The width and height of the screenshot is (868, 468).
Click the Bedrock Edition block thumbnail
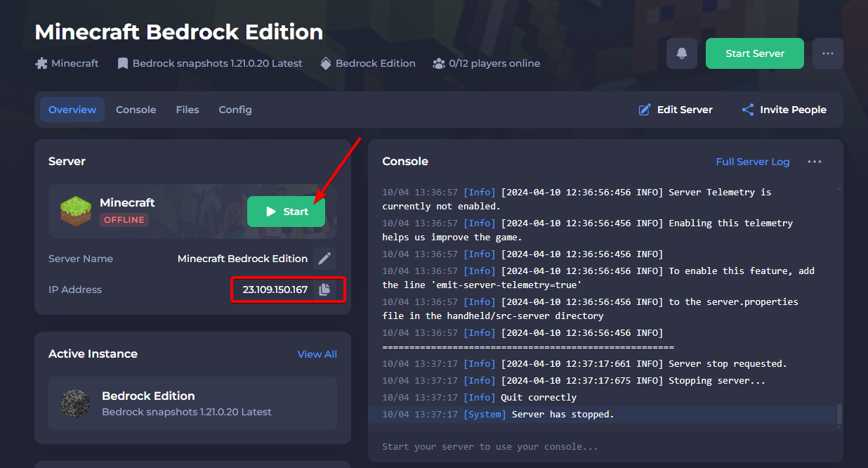[74, 403]
